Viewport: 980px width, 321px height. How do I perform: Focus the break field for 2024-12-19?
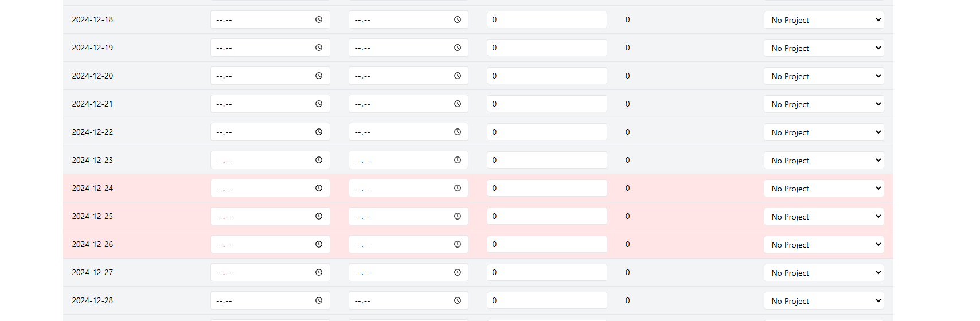[x=546, y=48]
